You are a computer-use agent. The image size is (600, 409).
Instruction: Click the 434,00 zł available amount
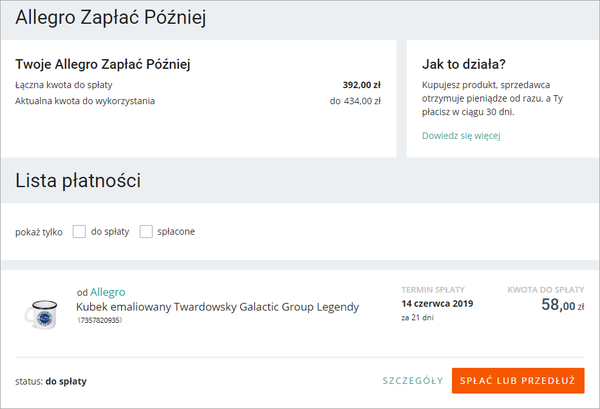355,100
